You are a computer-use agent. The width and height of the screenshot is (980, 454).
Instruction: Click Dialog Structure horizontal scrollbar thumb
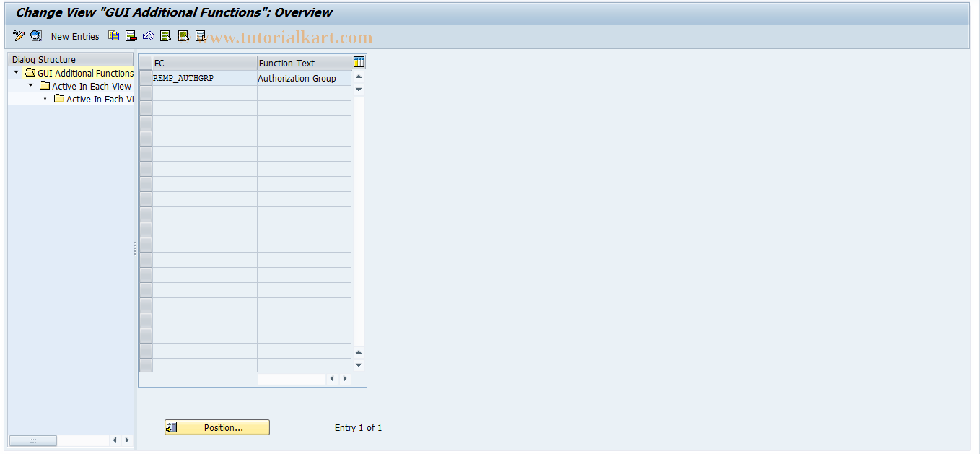[x=32, y=440]
